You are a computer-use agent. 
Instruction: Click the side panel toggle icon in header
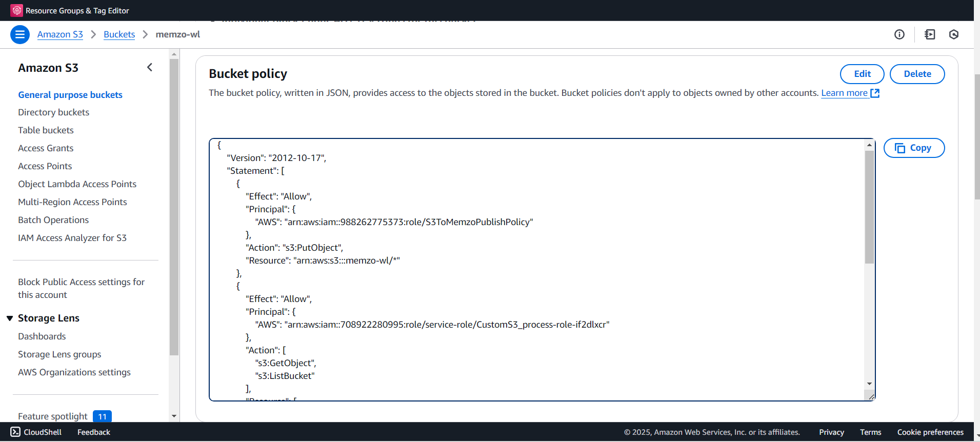click(930, 34)
